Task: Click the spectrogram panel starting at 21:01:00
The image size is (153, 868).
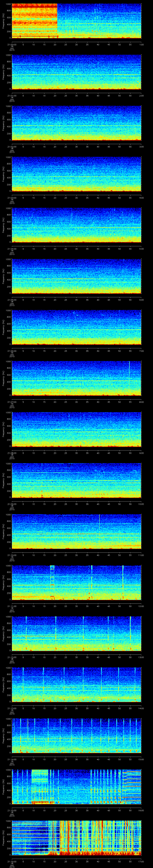Action: [77, 72]
